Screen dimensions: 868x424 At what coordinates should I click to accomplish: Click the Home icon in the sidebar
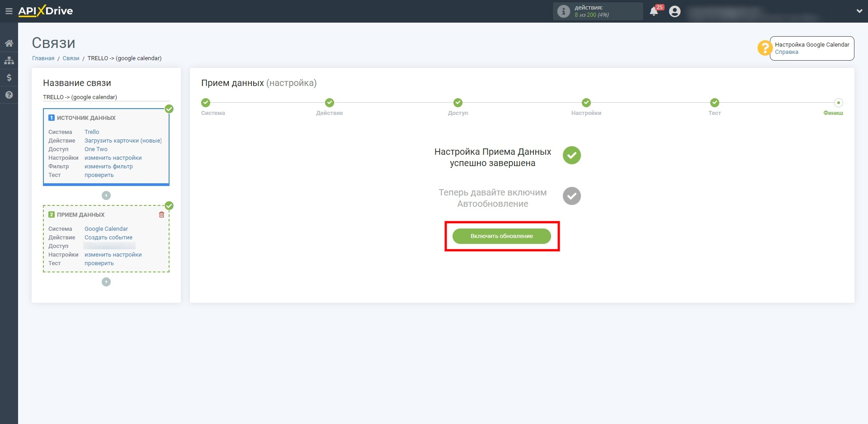(x=9, y=43)
